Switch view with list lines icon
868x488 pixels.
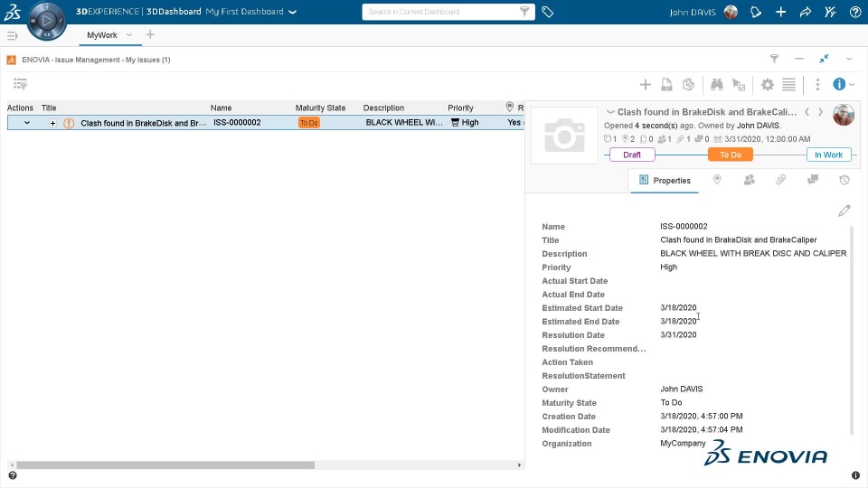(x=788, y=84)
